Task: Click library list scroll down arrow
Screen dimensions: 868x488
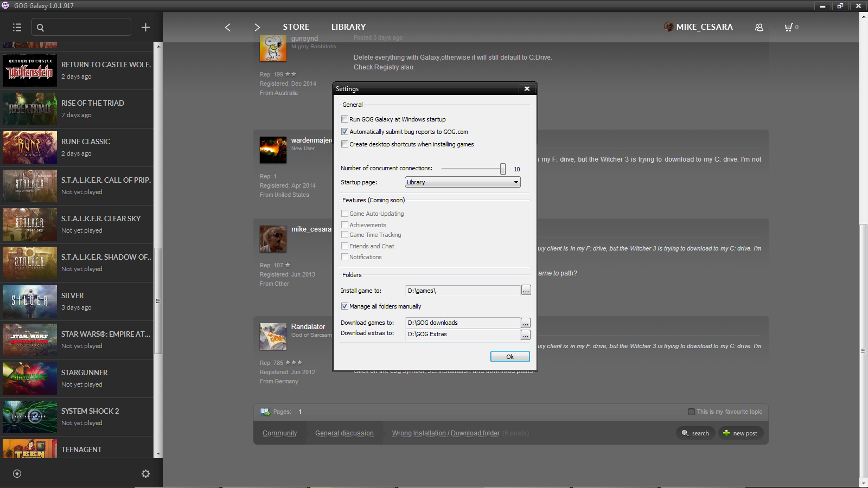Action: (158, 454)
